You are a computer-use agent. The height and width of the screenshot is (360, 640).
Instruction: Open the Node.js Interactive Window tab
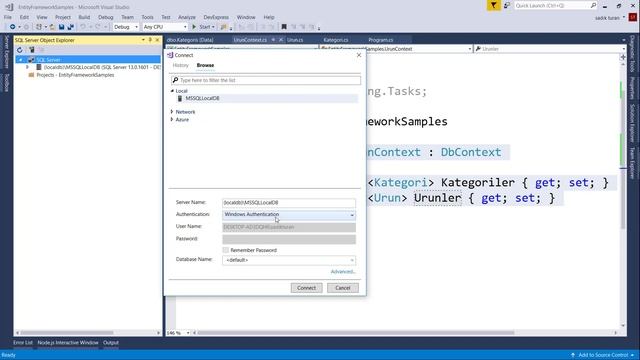pos(68,343)
